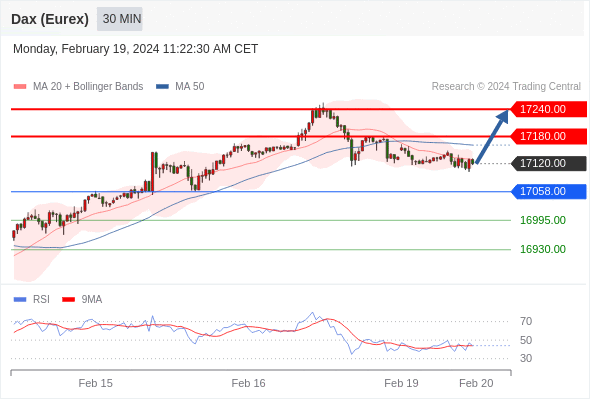590x400 pixels.
Task: Click the MA 20 + Bollinger Bands legend swatch
Action: (20, 87)
